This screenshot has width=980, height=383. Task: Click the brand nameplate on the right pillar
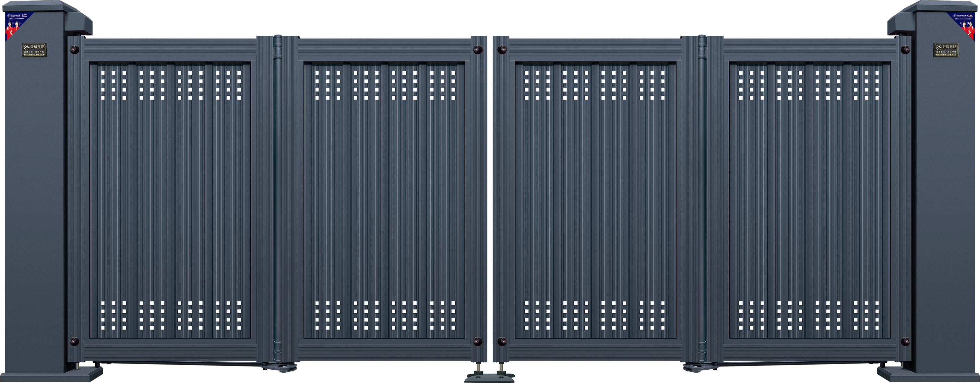click(x=946, y=50)
